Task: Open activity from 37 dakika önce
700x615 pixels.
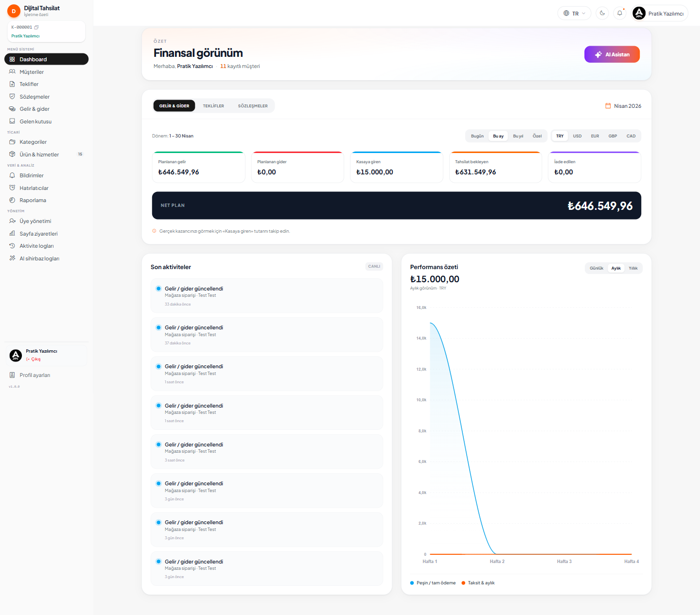Action: tap(267, 335)
